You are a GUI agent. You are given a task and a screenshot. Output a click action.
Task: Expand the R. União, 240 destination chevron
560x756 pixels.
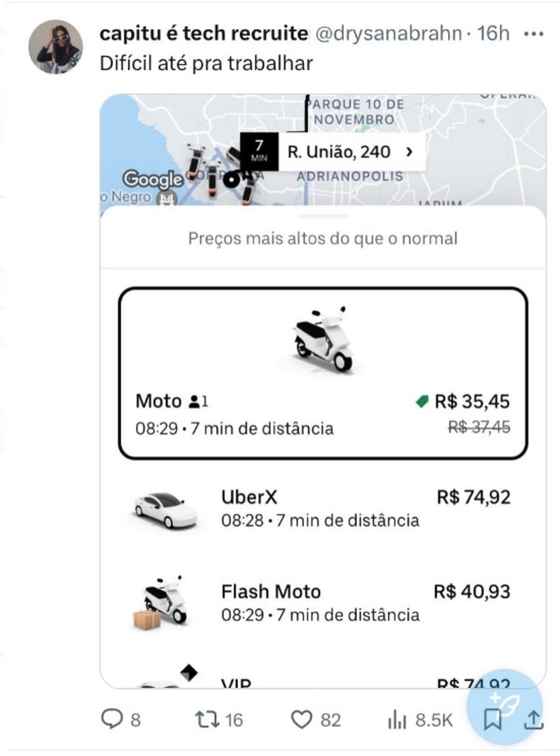click(408, 152)
